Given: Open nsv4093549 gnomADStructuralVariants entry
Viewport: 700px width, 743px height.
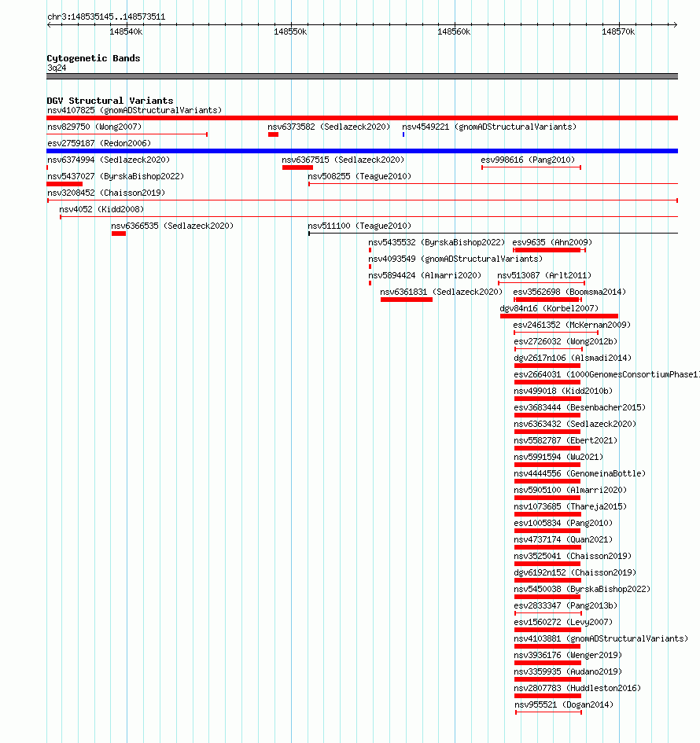Looking at the screenshot, I should [455, 259].
